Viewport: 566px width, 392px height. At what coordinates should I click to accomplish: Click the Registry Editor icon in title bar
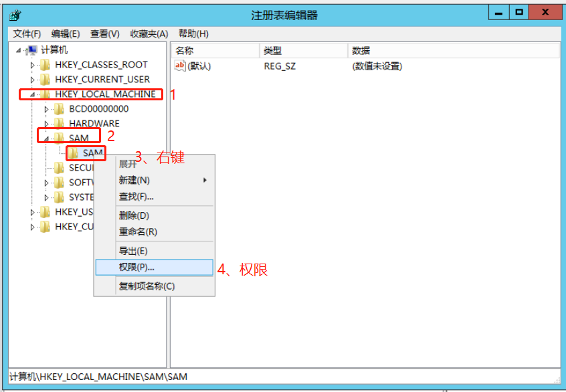tap(15, 15)
